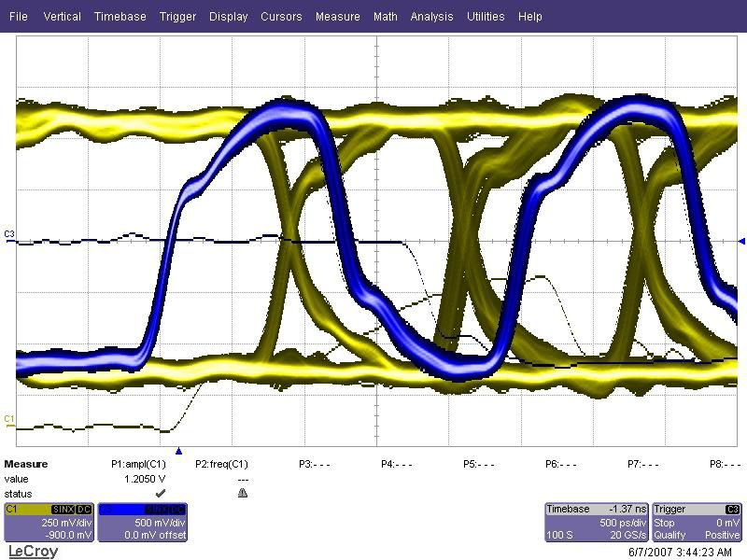Open the blue C3 channel descriptor box
The height and width of the screenshot is (560, 747).
point(142,522)
